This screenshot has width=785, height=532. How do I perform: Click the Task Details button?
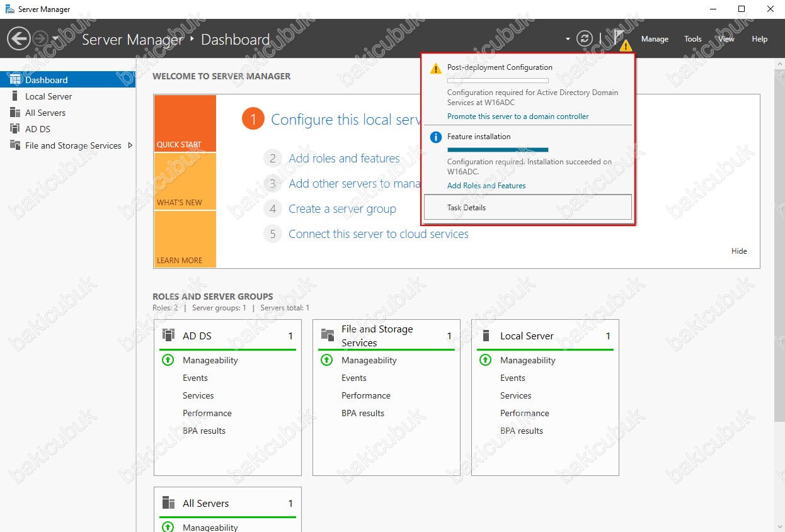(x=528, y=207)
